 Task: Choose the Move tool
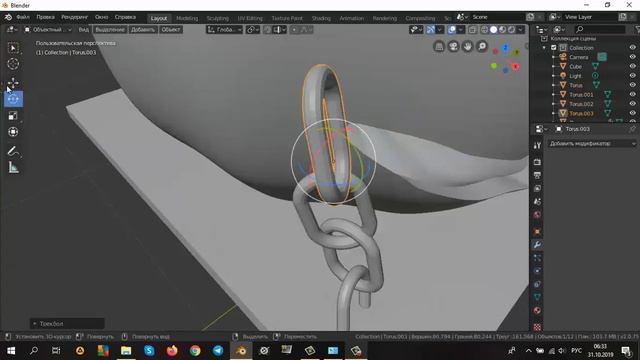pyautogui.click(x=13, y=83)
